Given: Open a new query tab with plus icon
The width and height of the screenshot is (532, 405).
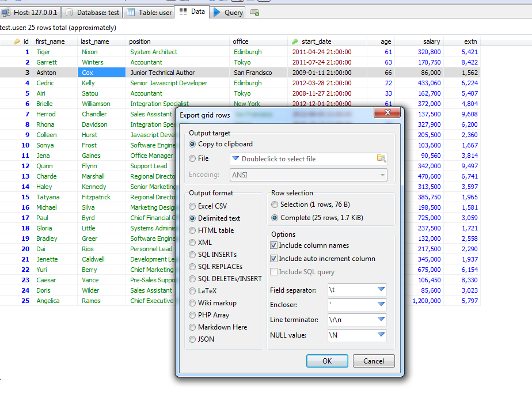Looking at the screenshot, I should [x=254, y=13].
